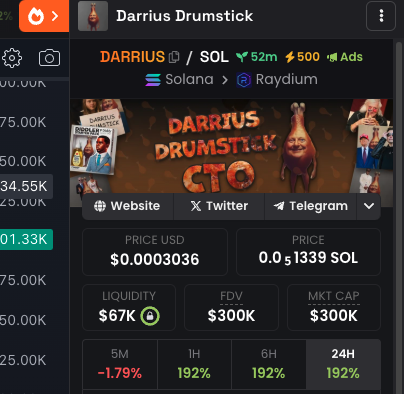The width and height of the screenshot is (404, 394).
Task: Open the trending fire icon button
Action: [44, 16]
